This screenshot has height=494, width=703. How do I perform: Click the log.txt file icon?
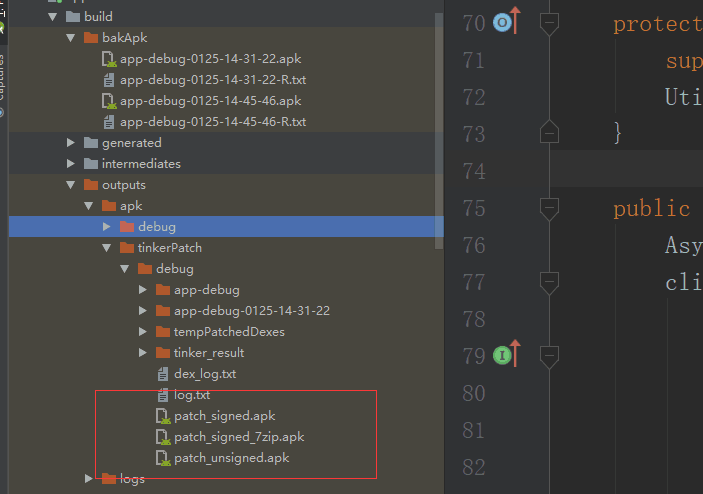(x=163, y=395)
